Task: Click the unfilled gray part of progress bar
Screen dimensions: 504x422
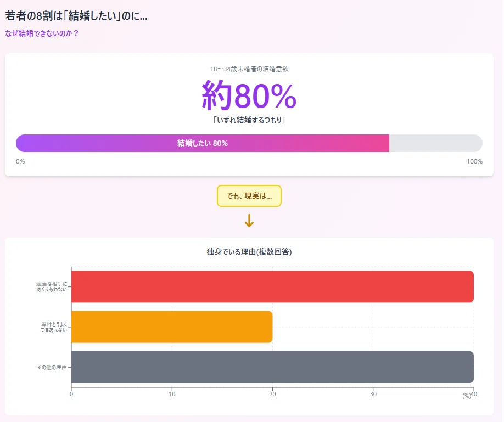Action: click(x=435, y=143)
